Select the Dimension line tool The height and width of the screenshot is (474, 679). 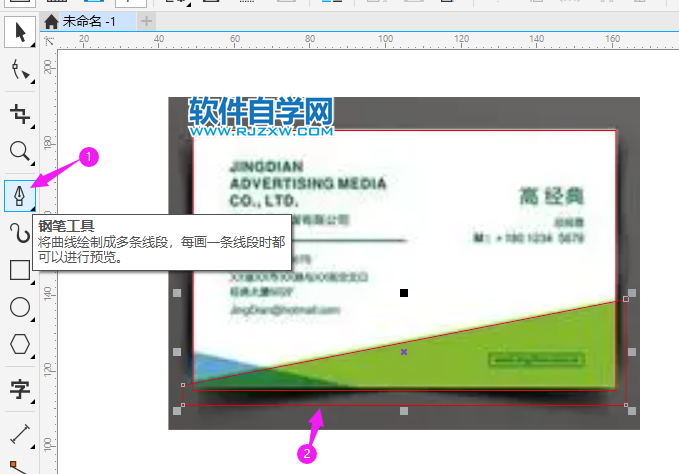(x=19, y=434)
